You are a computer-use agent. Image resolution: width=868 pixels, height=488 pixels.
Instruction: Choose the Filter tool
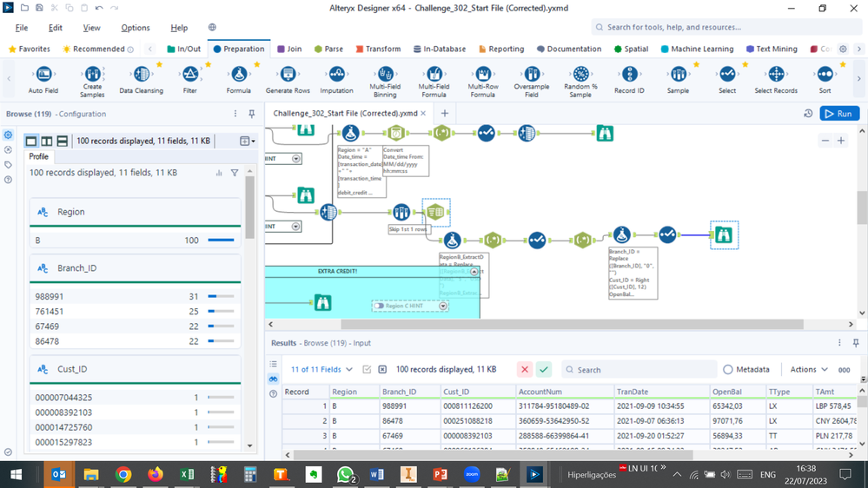[x=190, y=80]
